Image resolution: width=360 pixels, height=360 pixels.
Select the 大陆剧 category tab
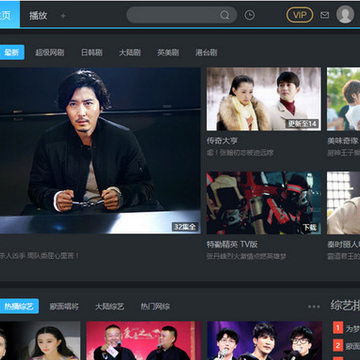coord(130,53)
